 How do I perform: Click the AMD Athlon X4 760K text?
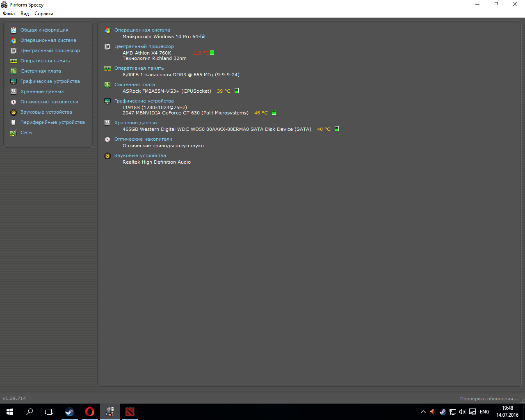tap(147, 53)
